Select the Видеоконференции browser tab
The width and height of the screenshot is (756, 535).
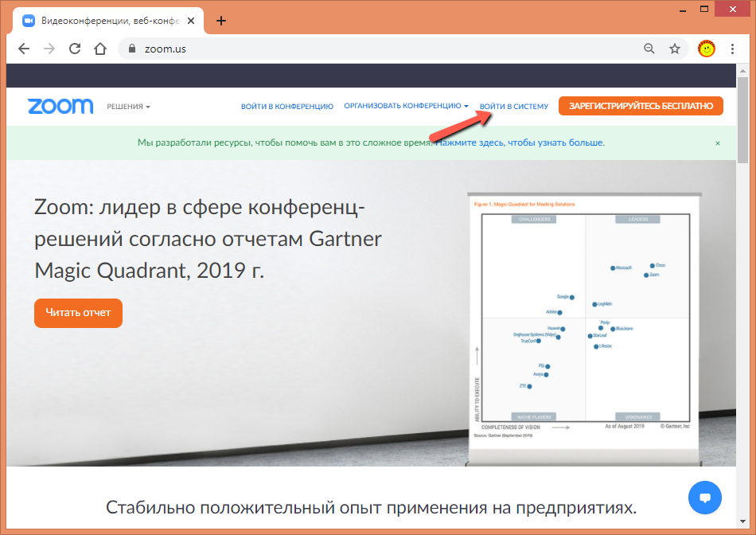click(x=103, y=21)
